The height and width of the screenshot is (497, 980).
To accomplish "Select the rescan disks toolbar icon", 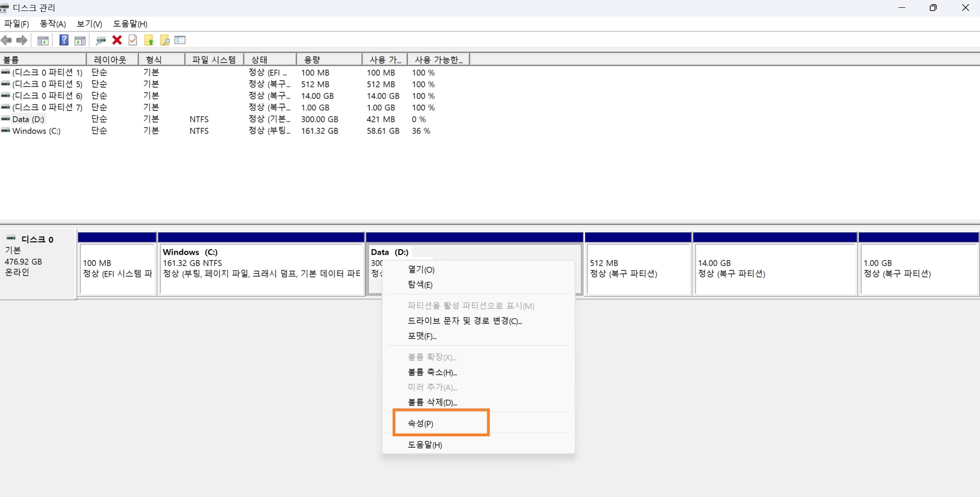I will click(101, 40).
